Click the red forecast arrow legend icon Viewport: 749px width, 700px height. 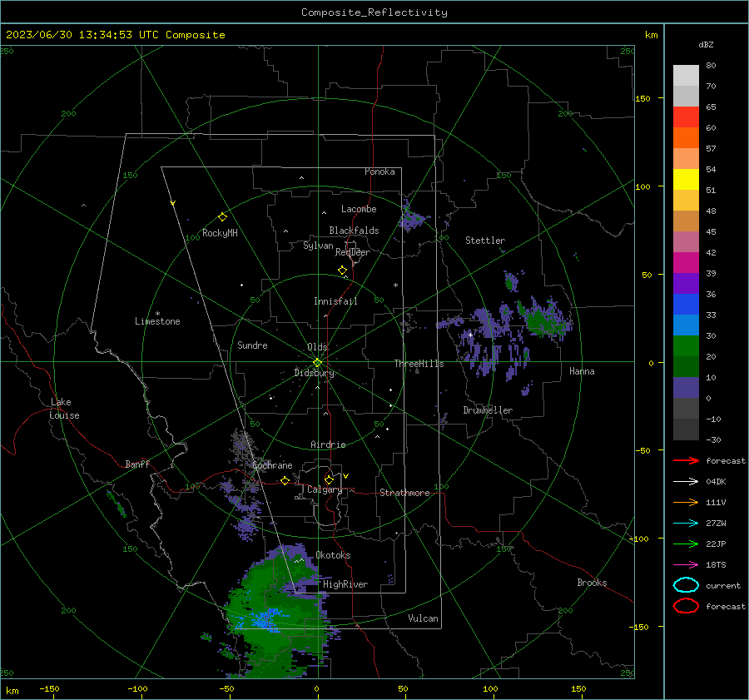(x=686, y=460)
